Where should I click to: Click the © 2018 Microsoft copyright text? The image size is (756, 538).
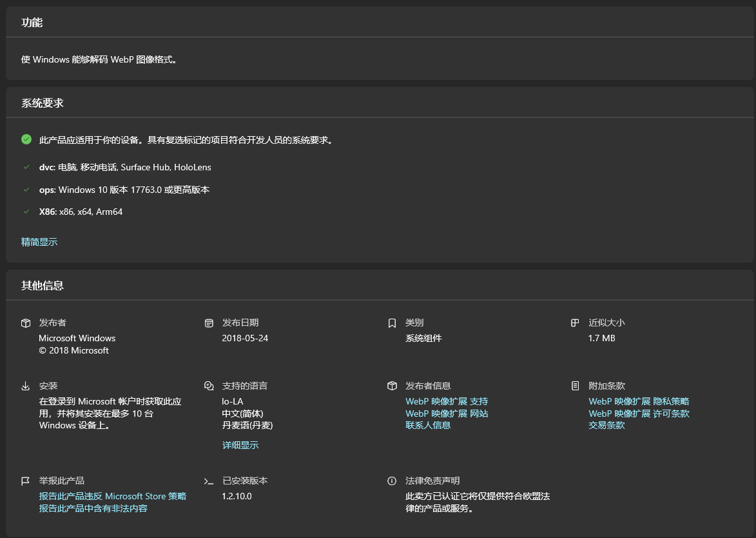(73, 350)
